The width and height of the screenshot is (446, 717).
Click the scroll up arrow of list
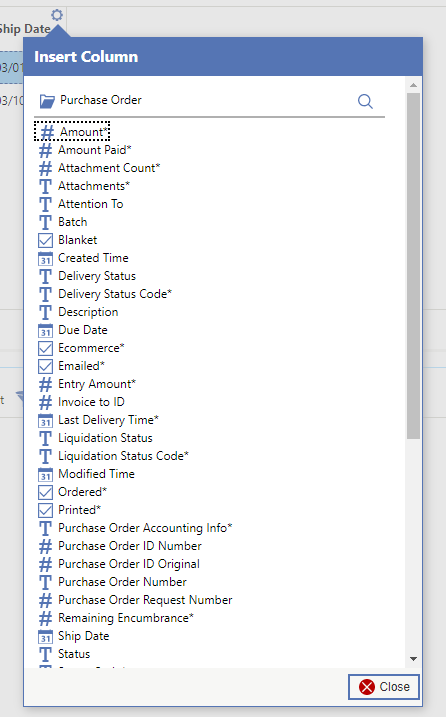click(x=414, y=85)
